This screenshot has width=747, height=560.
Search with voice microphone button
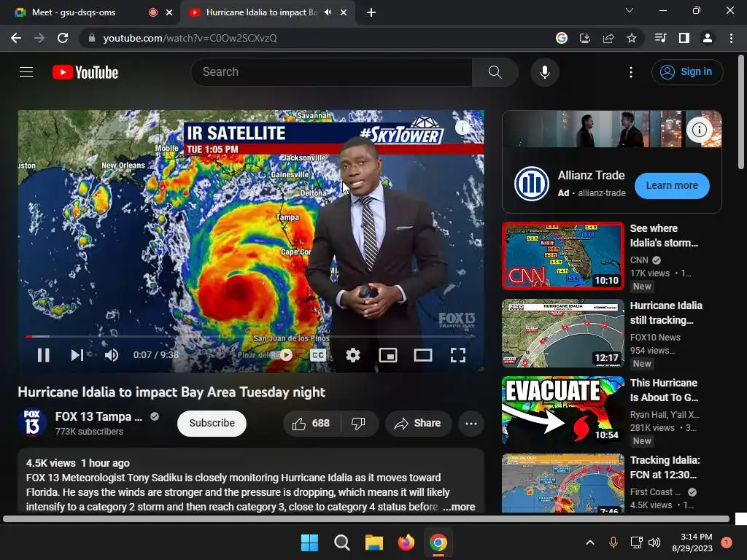(x=544, y=72)
